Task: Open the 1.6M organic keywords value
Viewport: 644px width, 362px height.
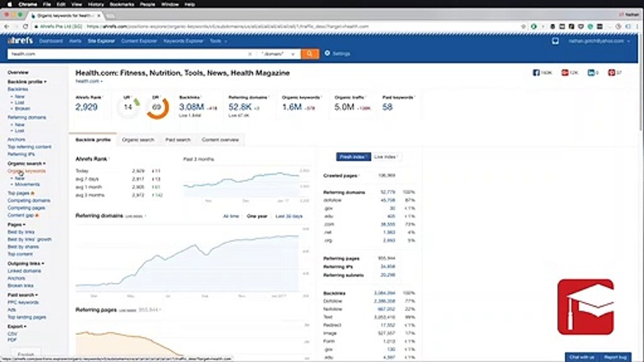Action: (292, 107)
